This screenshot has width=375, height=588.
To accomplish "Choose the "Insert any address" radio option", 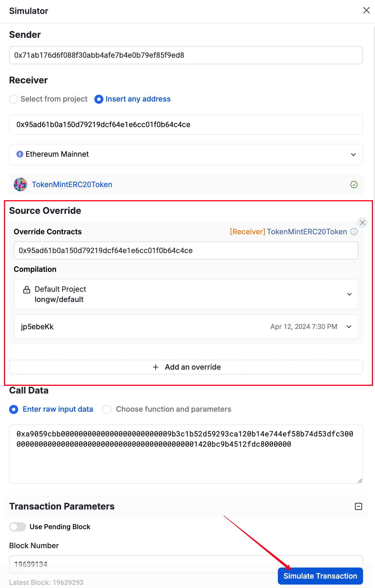I will (x=99, y=99).
